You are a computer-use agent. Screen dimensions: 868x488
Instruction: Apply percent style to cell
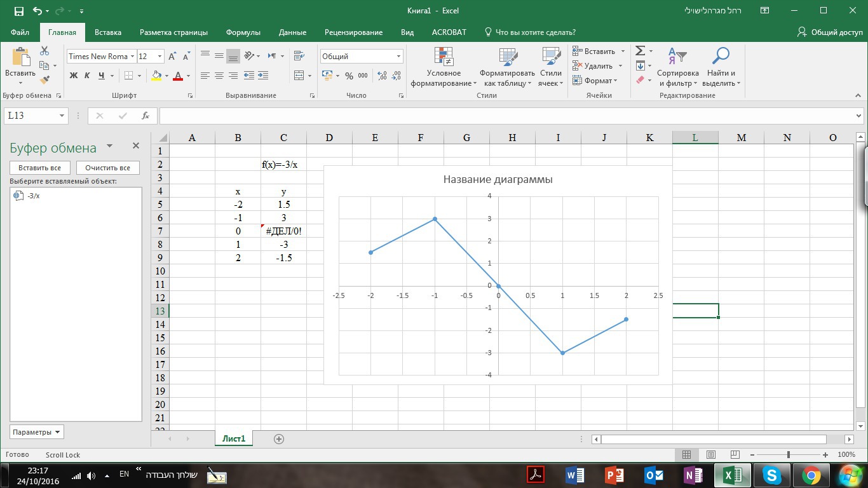(349, 76)
